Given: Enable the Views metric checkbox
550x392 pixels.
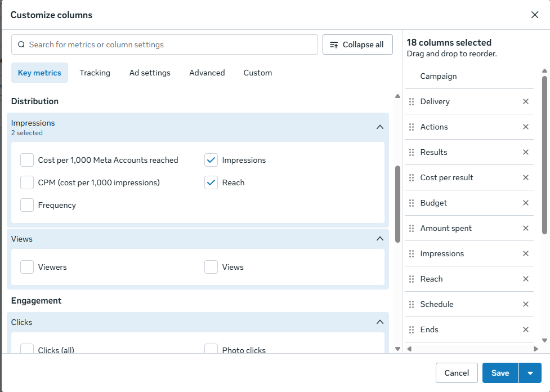Looking at the screenshot, I should click(211, 267).
